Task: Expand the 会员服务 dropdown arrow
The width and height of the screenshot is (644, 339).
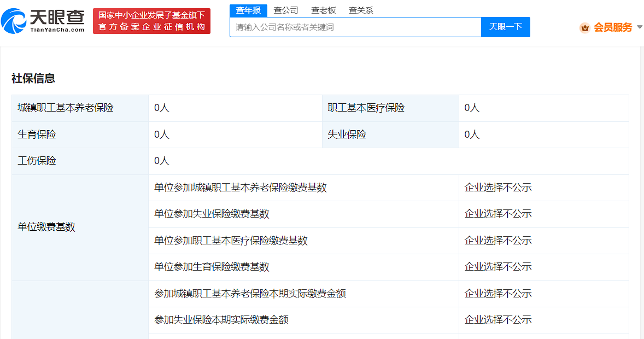Action: click(x=640, y=27)
